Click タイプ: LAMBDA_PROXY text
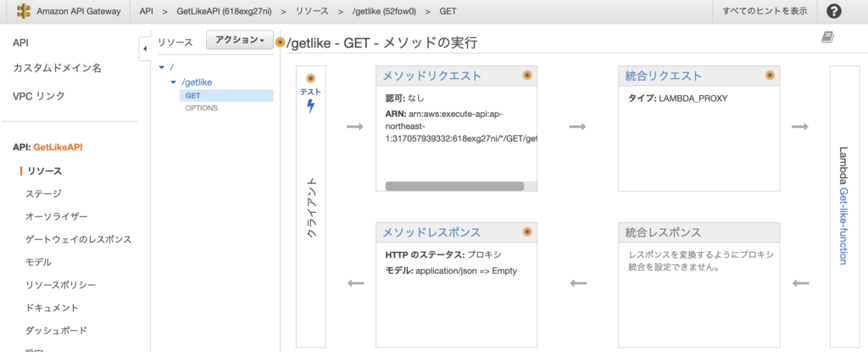The image size is (868, 352). 677,98
